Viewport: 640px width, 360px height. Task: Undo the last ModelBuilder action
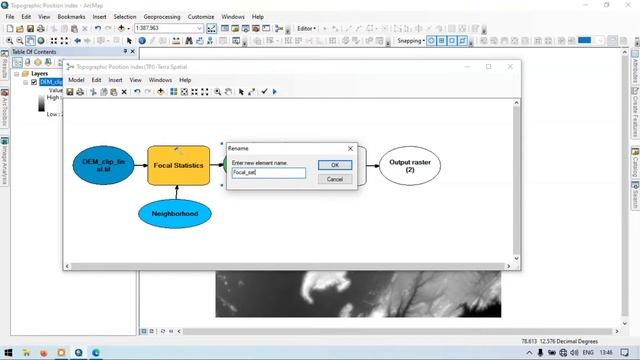point(137,92)
